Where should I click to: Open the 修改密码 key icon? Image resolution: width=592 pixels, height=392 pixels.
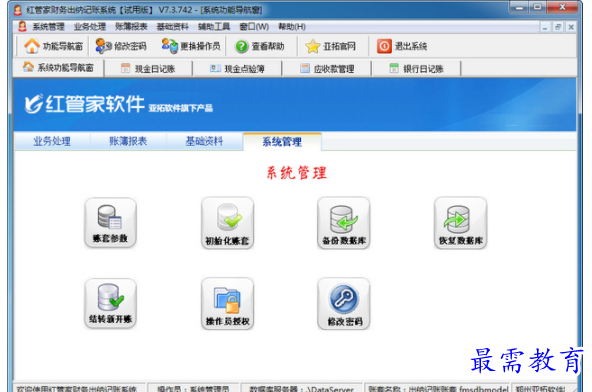pyautogui.click(x=344, y=304)
